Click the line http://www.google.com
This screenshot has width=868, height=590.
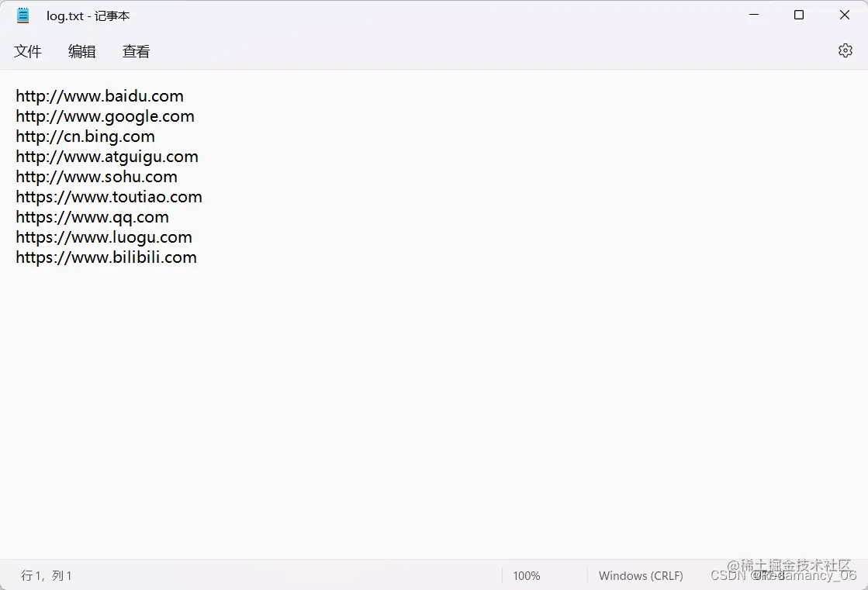coord(105,117)
